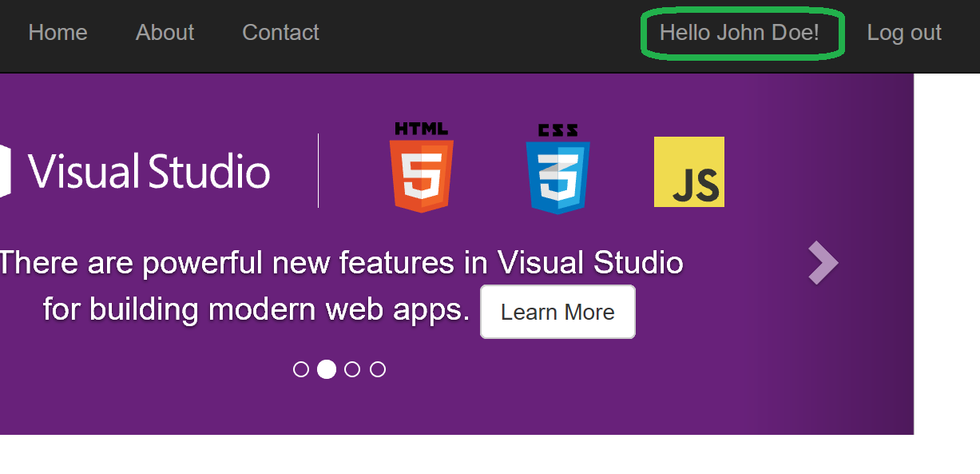The height and width of the screenshot is (474, 980).
Task: Select the first carousel indicator dot
Action: point(301,369)
